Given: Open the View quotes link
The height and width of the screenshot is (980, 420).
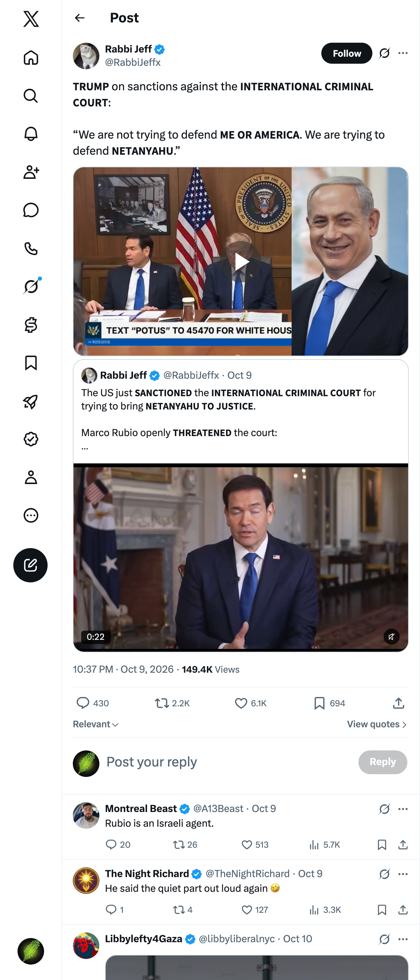Looking at the screenshot, I should tap(377, 724).
